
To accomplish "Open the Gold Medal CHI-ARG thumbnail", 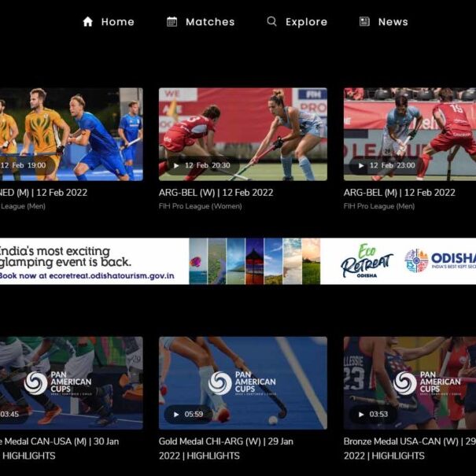I will (243, 383).
